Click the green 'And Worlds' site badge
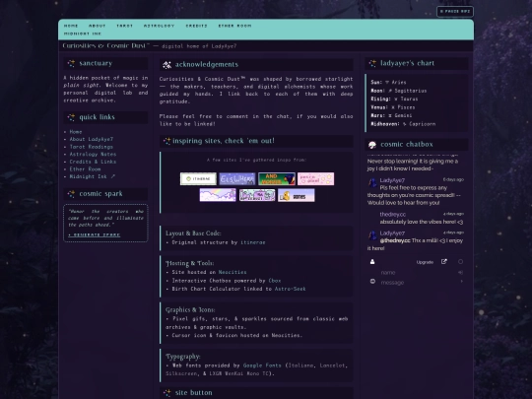This screenshot has height=399, width=532. pyautogui.click(x=277, y=178)
